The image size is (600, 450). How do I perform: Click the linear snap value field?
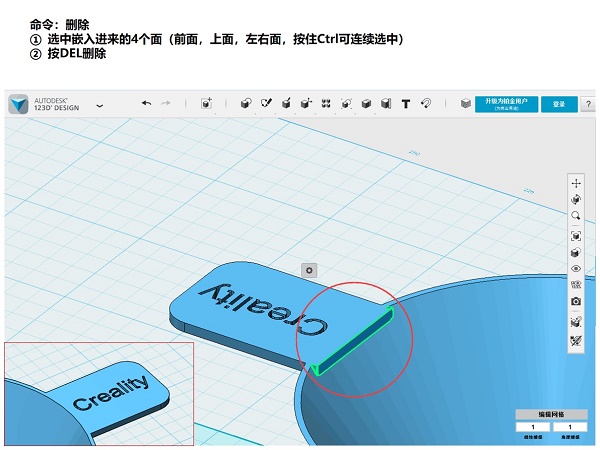(x=533, y=427)
